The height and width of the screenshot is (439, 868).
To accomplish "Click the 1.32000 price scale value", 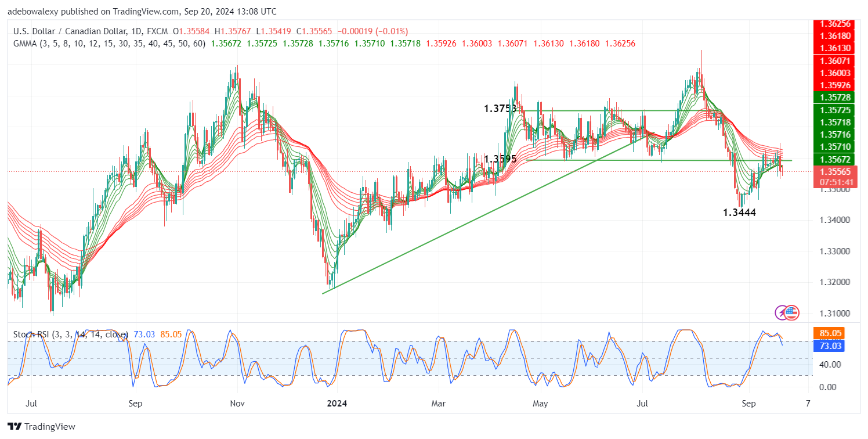I will point(834,282).
